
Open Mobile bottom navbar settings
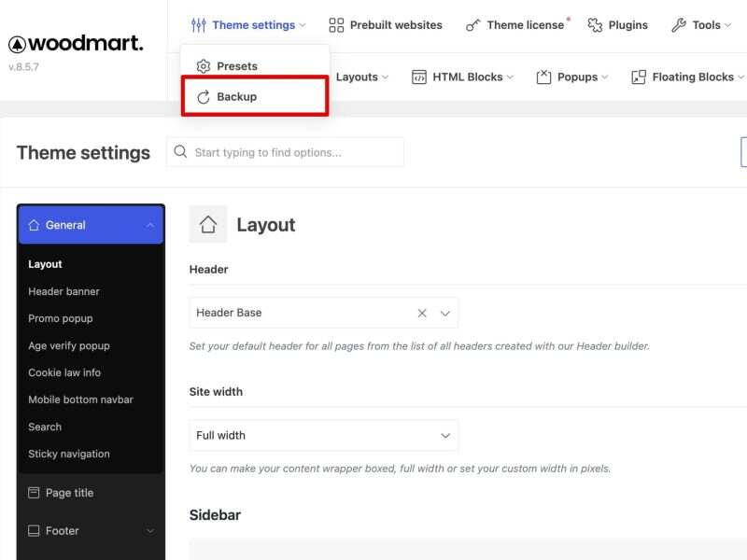[x=80, y=399]
